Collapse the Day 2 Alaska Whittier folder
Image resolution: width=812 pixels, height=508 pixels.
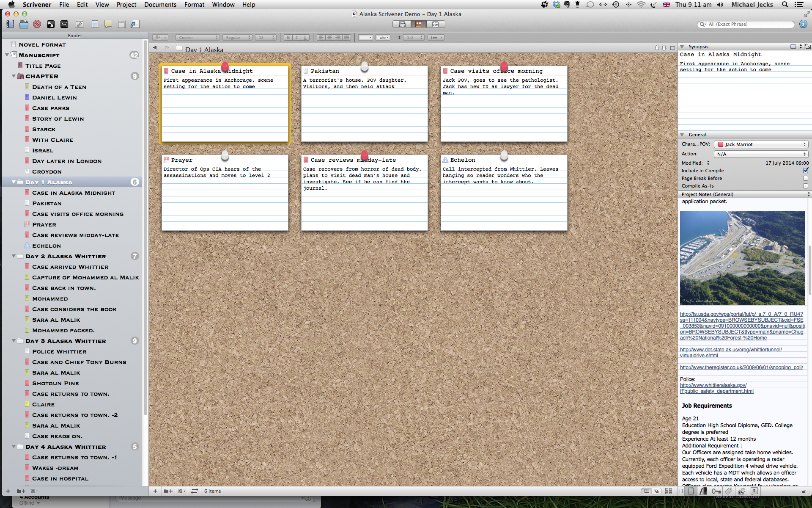pos(14,256)
